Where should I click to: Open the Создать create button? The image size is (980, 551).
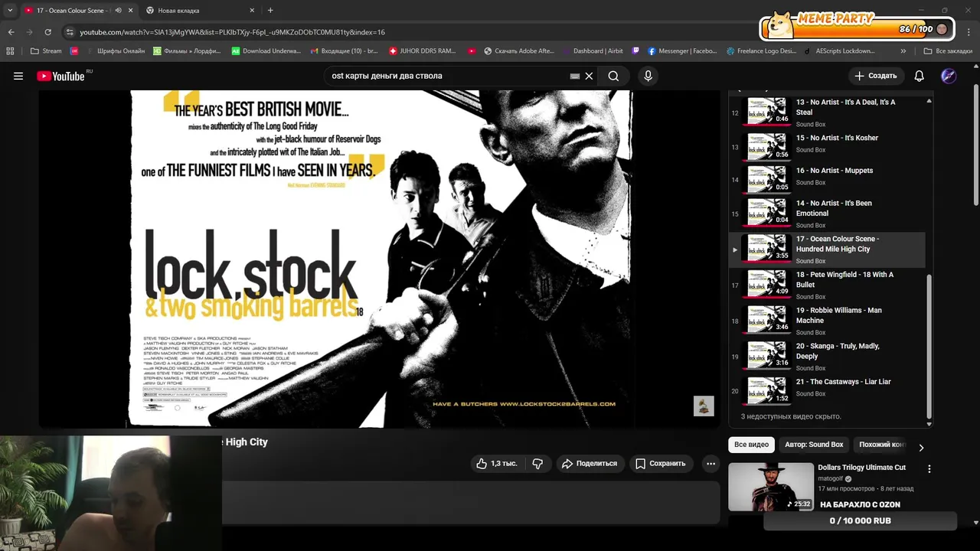(876, 76)
